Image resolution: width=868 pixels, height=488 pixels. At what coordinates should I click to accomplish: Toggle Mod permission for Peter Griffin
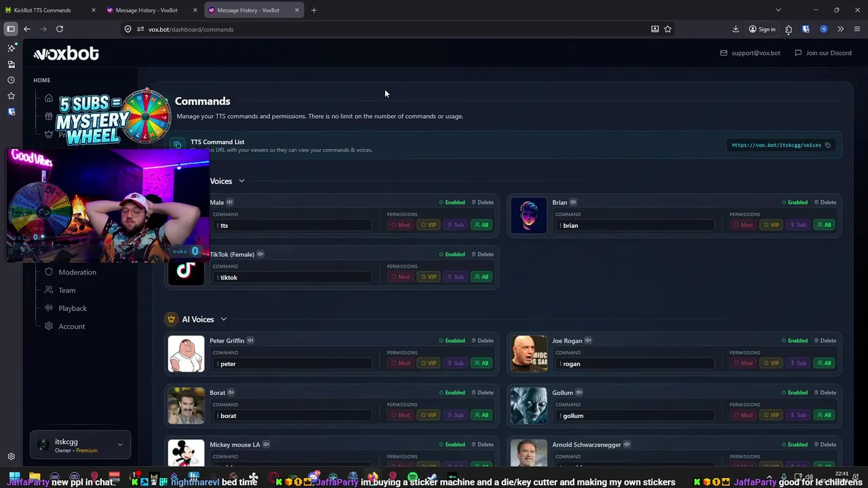click(x=400, y=363)
